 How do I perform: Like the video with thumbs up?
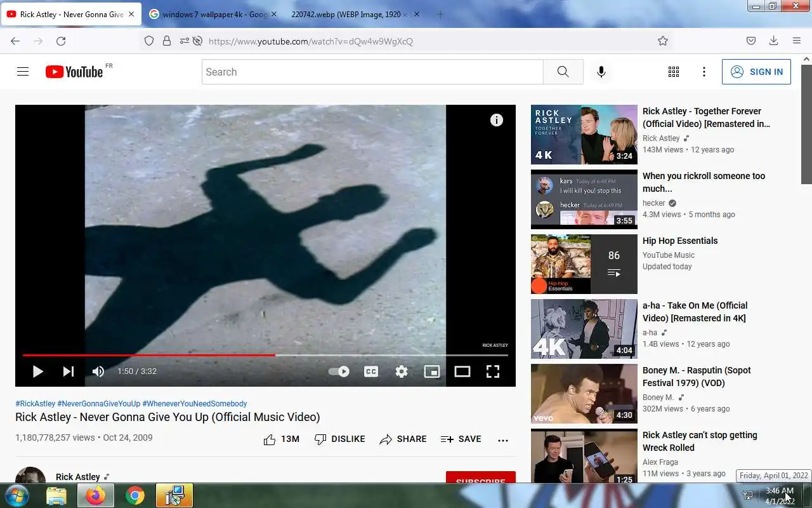(281, 439)
